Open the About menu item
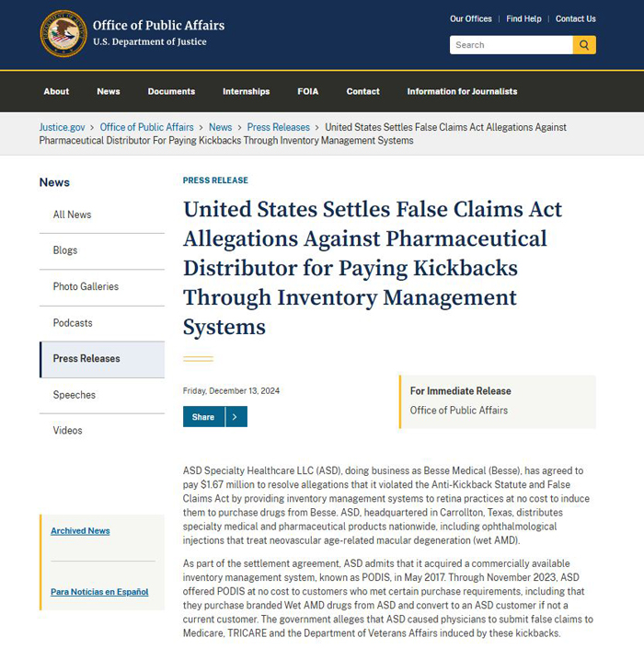Image resolution: width=644 pixels, height=649 pixels. tap(56, 91)
